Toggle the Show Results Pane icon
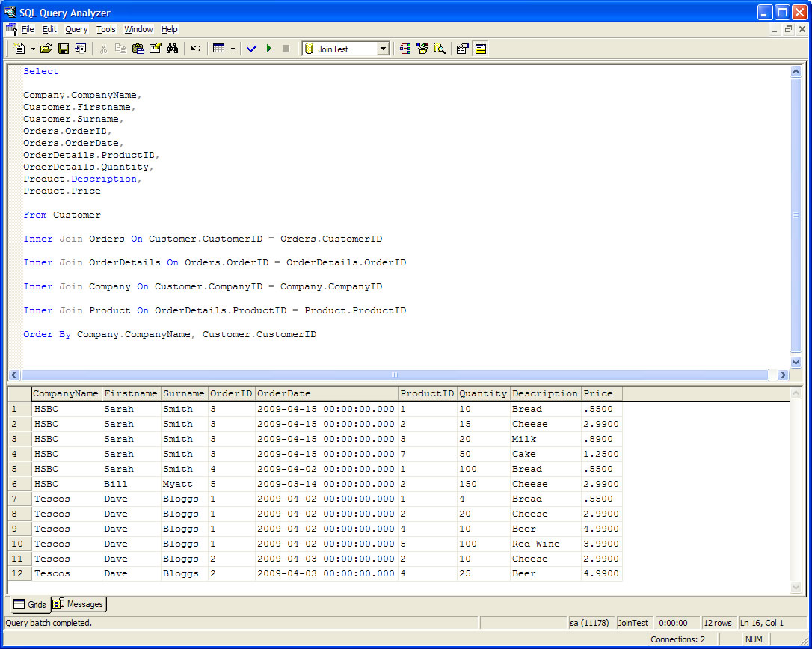 pyautogui.click(x=481, y=49)
